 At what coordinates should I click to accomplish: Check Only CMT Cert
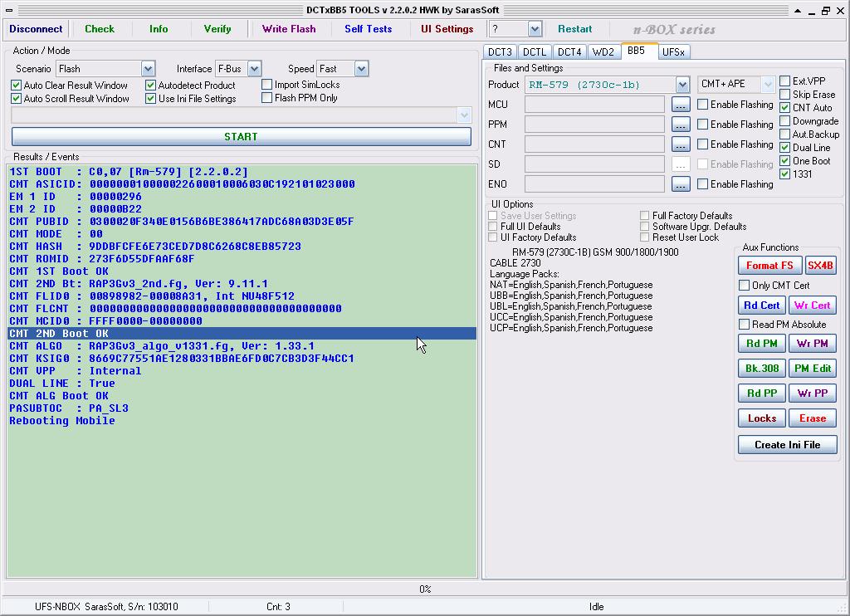coord(745,286)
